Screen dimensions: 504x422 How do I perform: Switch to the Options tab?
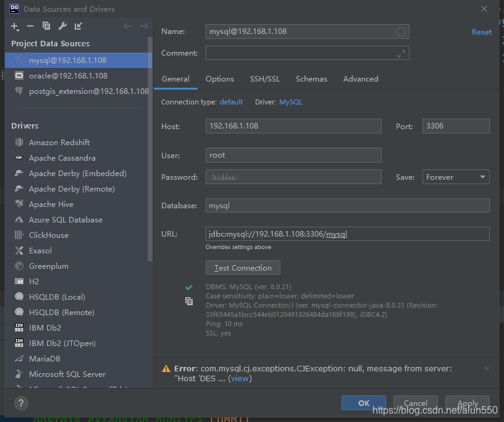click(220, 79)
